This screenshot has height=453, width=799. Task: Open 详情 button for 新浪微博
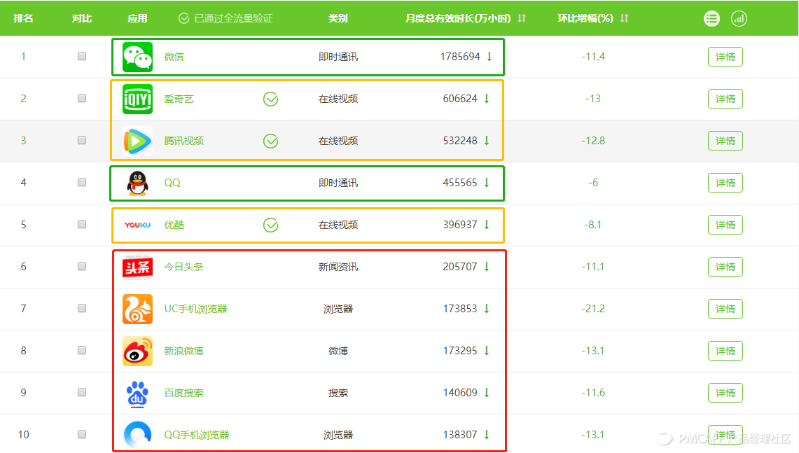coord(725,351)
